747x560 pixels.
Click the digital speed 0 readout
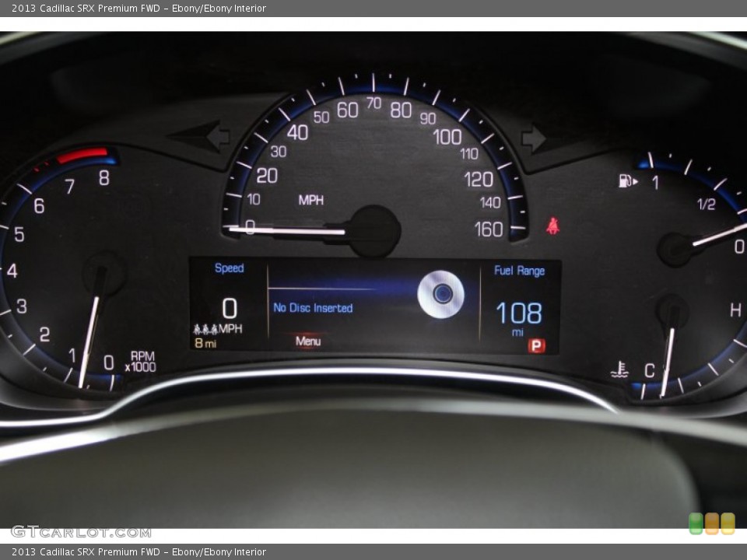point(230,309)
